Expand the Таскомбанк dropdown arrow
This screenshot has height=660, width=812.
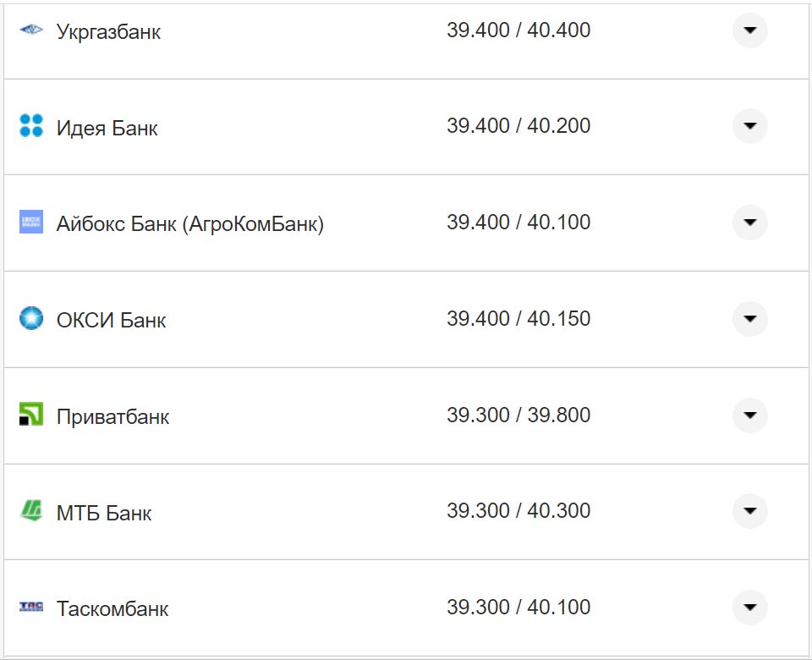click(749, 607)
